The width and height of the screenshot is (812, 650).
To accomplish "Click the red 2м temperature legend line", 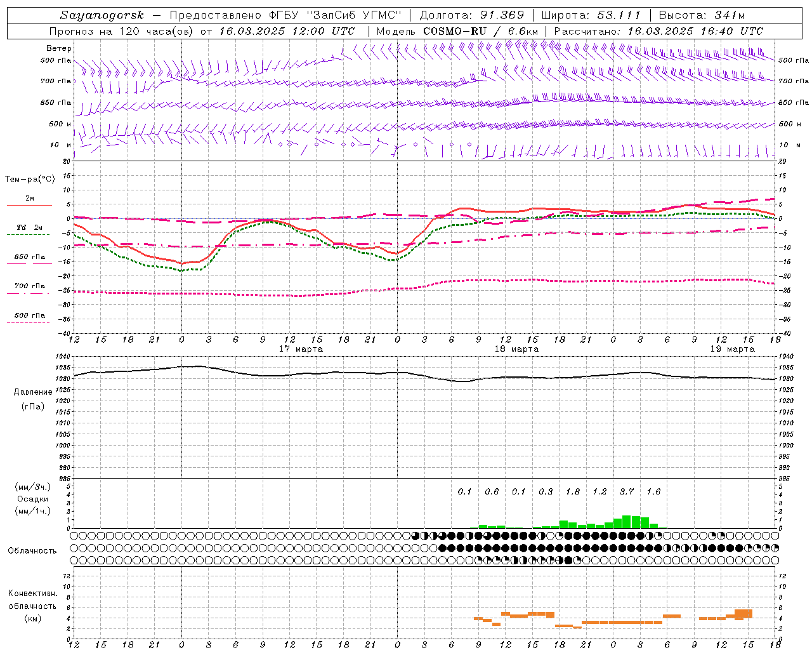I will pyautogui.click(x=29, y=206).
